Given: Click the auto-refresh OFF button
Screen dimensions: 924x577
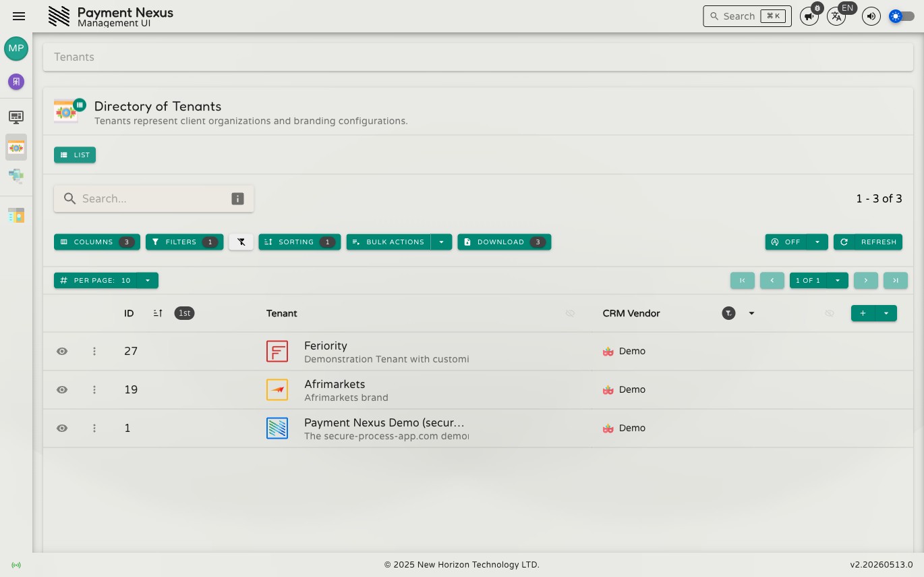Looking at the screenshot, I should point(786,242).
